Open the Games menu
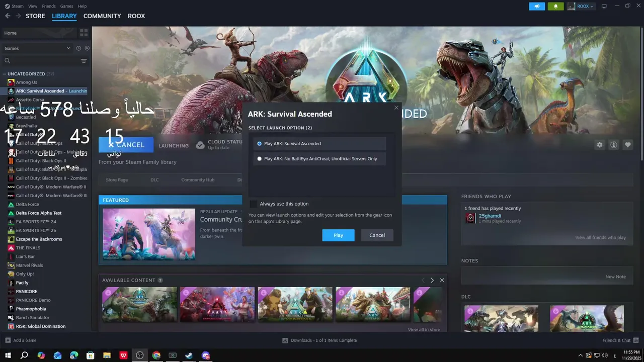644x362 pixels. tap(66, 6)
